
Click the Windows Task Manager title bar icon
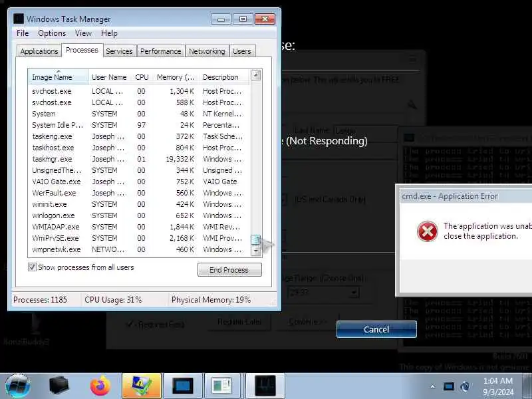coord(19,19)
